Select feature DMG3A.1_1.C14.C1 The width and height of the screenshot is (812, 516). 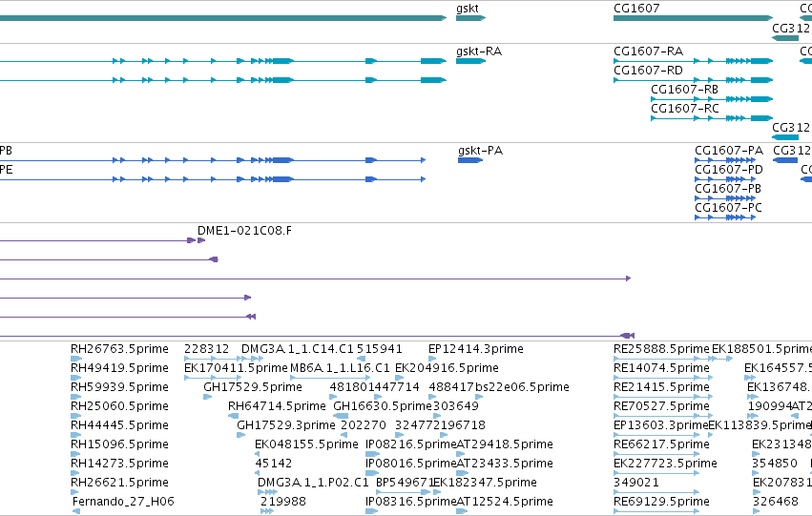tap(298, 349)
